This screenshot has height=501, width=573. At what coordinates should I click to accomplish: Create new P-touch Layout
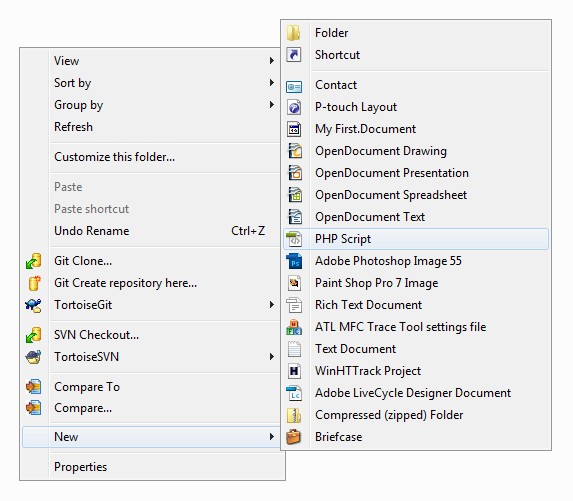(x=416, y=107)
